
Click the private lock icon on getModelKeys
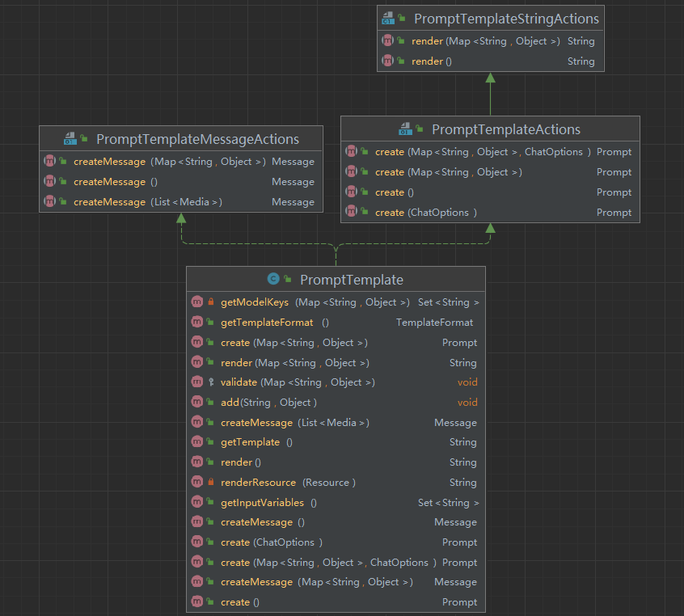[x=211, y=302]
